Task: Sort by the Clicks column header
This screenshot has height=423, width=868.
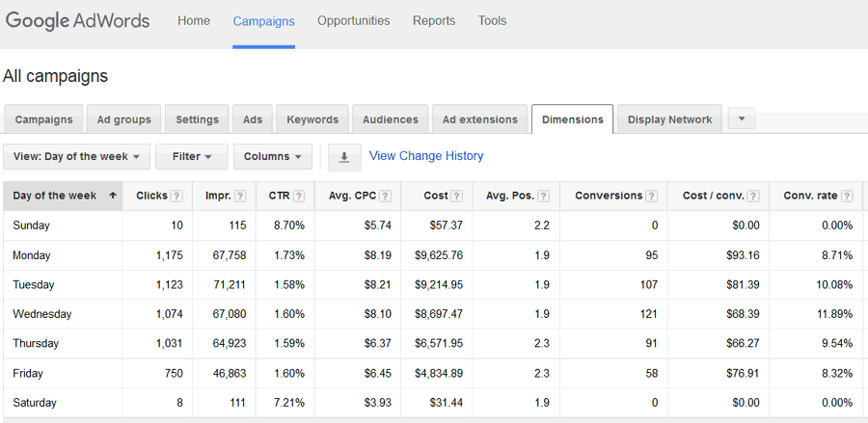Action: [151, 196]
